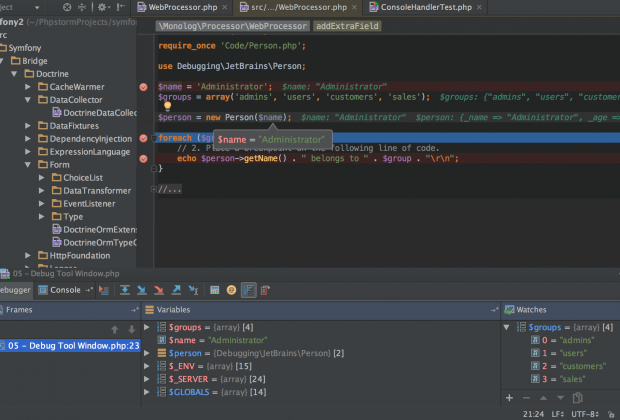Open UTF-8 encoding dropdown in status bar
The width and height of the screenshot is (620, 420).
coord(585,414)
